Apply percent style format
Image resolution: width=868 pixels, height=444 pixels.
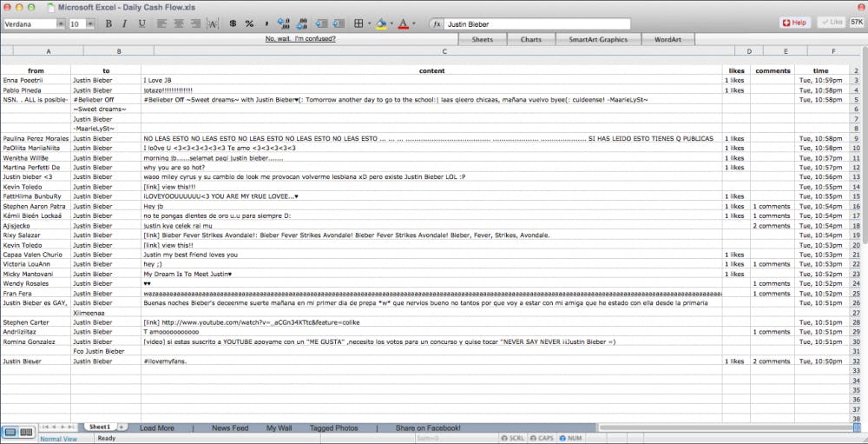pyautogui.click(x=250, y=23)
